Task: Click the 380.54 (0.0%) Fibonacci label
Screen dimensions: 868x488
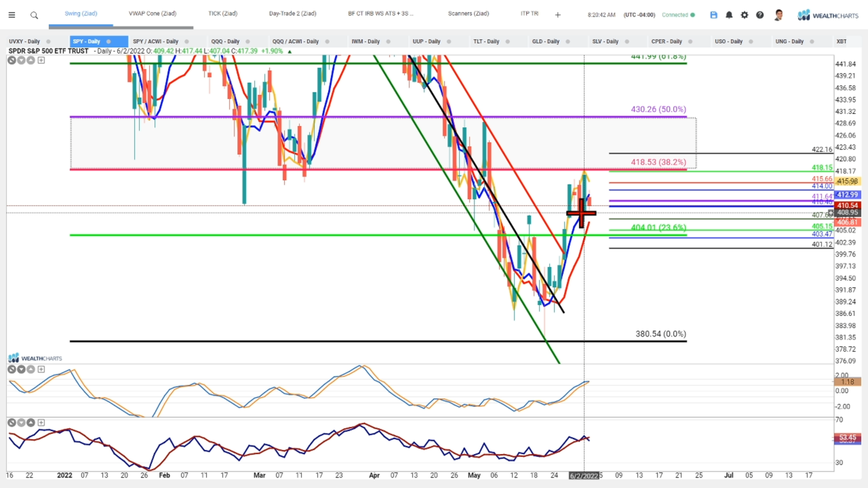Action: tap(660, 334)
